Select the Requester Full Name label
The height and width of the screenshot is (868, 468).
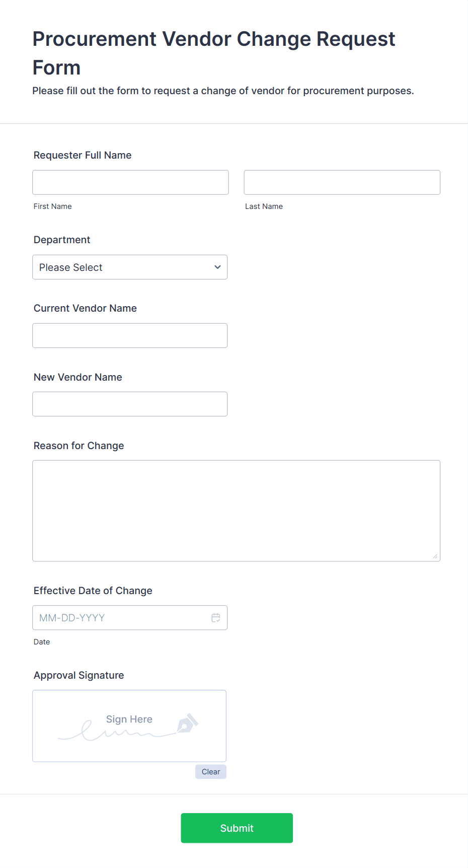click(82, 155)
